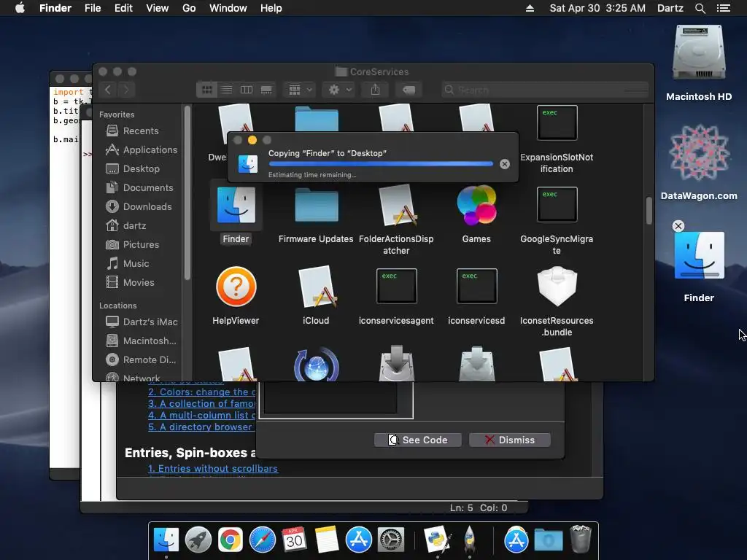Image resolution: width=747 pixels, height=560 pixels.
Task: Launch Google Chrome from the Dock
Action: click(x=230, y=540)
